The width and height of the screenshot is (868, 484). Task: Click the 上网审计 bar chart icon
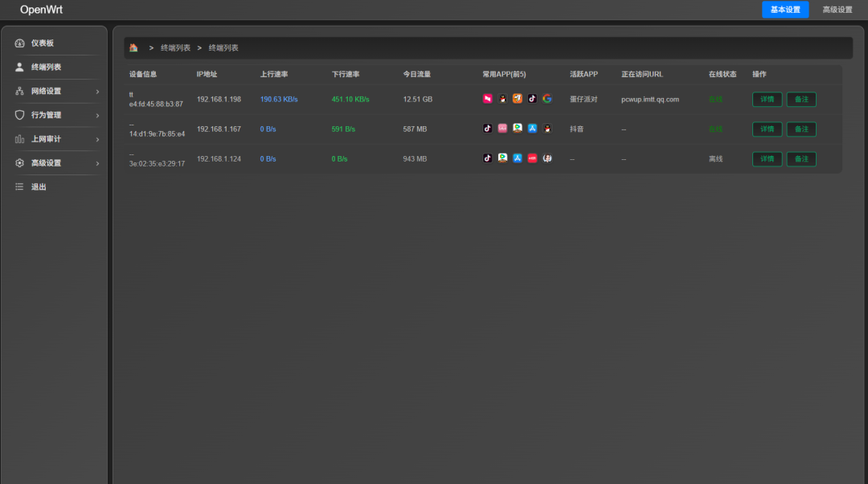[19, 139]
